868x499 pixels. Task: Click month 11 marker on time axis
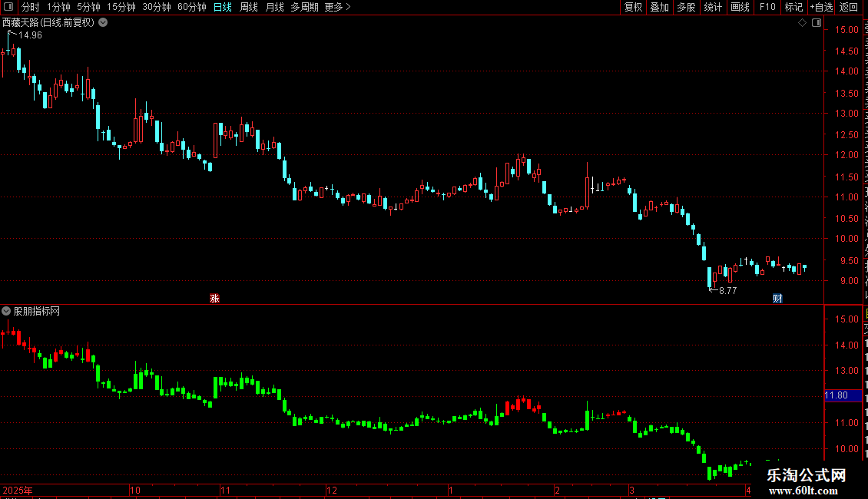(225, 490)
